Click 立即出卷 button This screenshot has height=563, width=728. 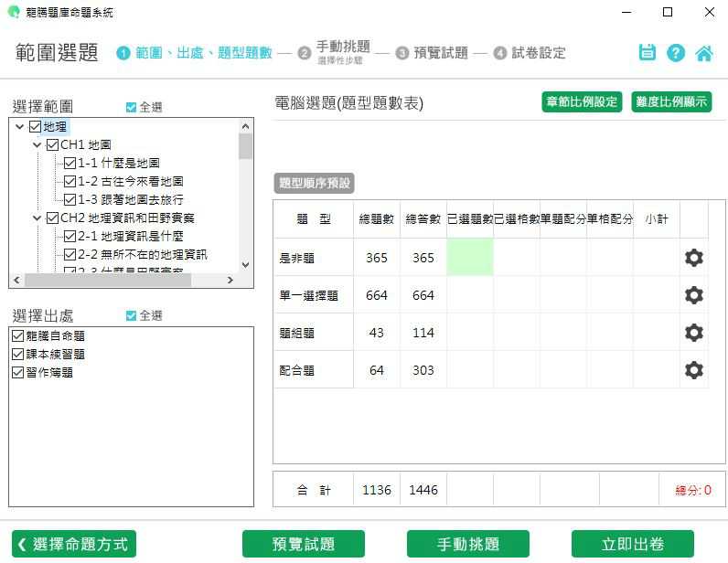coord(632,544)
